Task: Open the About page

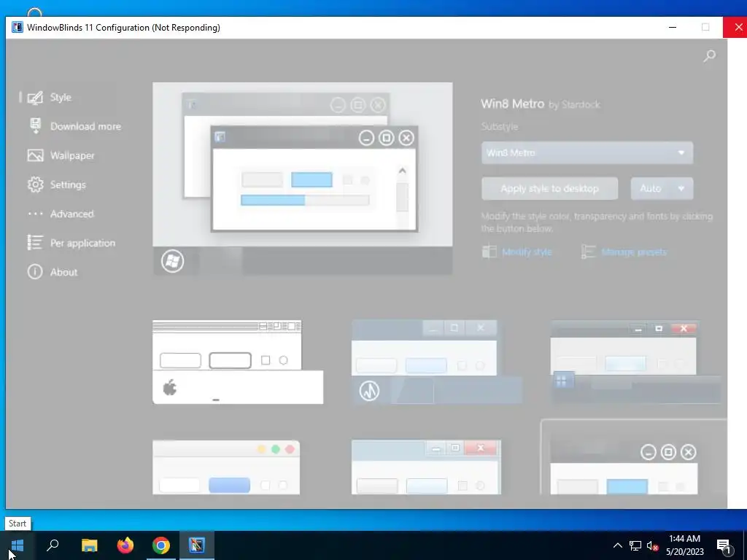Action: pos(64,272)
